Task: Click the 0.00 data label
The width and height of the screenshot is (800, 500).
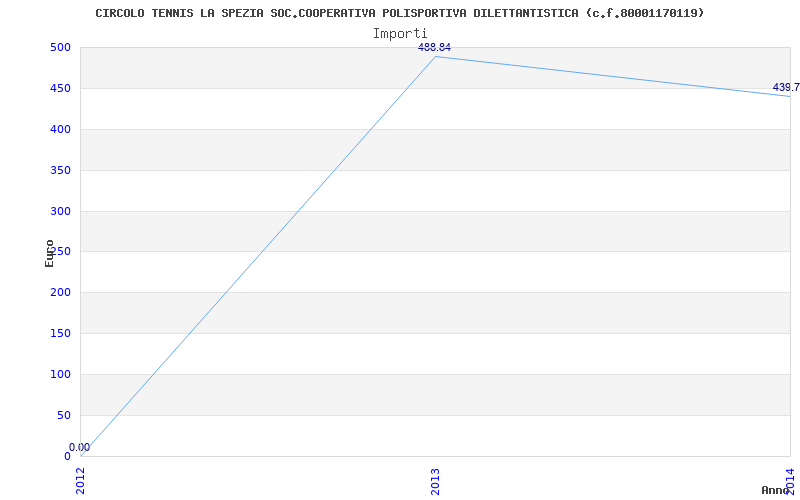Action: click(x=80, y=447)
